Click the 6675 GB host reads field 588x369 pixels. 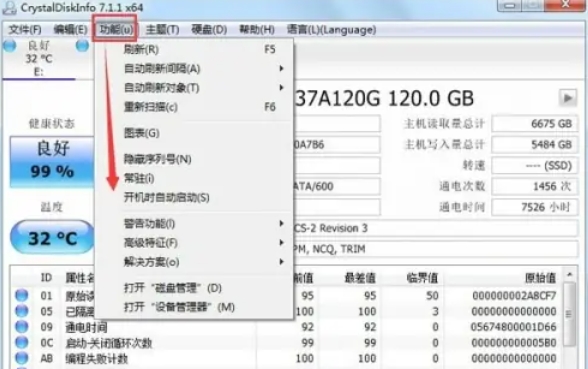click(x=534, y=123)
